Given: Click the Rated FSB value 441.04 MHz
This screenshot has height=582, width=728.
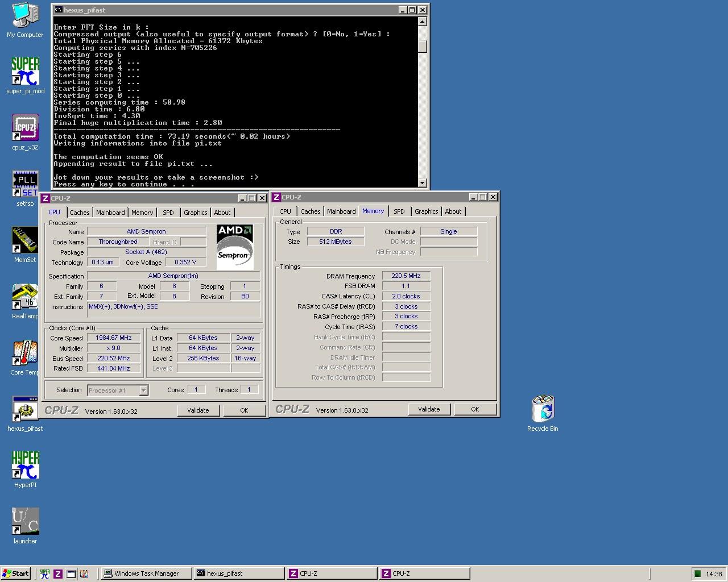Looking at the screenshot, I should 114,368.
